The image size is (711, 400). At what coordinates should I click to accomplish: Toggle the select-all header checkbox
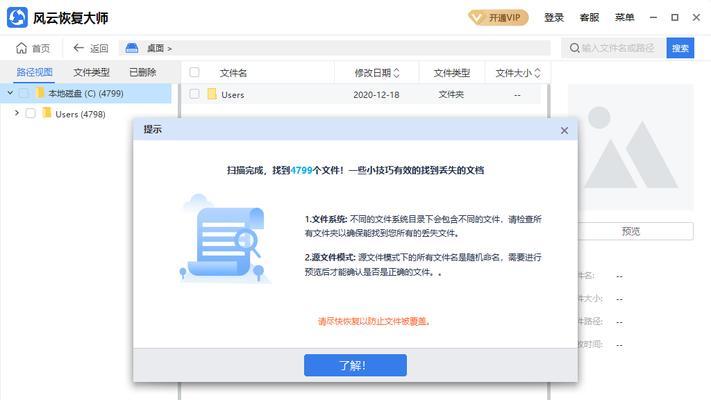[195, 72]
